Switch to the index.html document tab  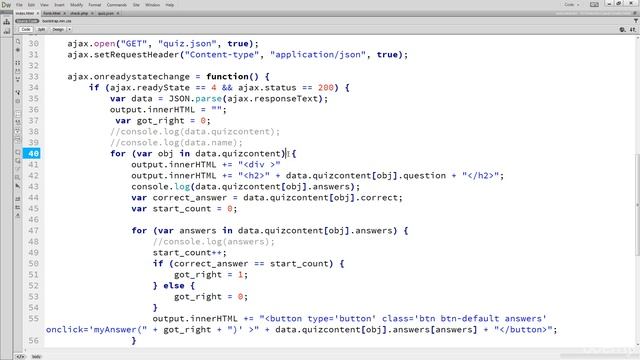point(25,13)
